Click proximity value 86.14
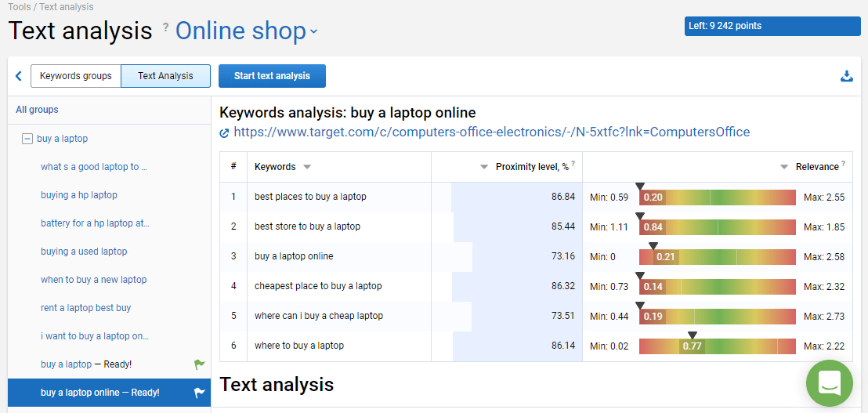The width and height of the screenshot is (868, 413). tap(563, 346)
